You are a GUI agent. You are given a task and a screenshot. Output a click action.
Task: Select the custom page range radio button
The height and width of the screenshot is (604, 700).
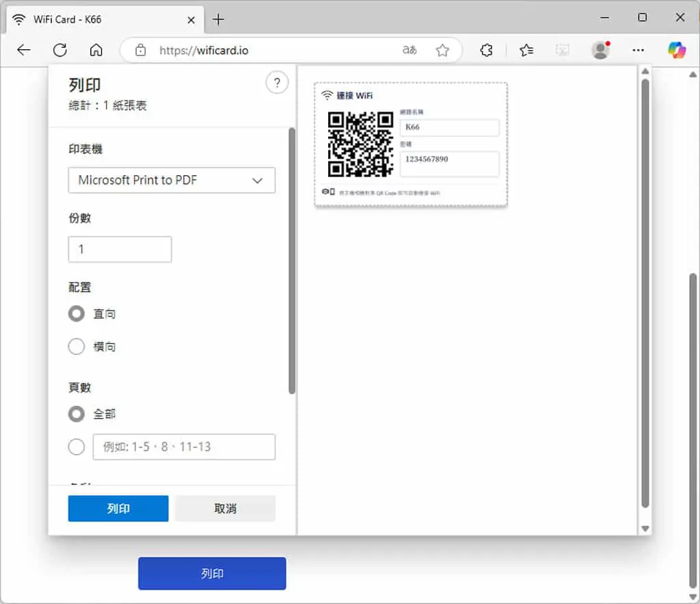click(77, 447)
